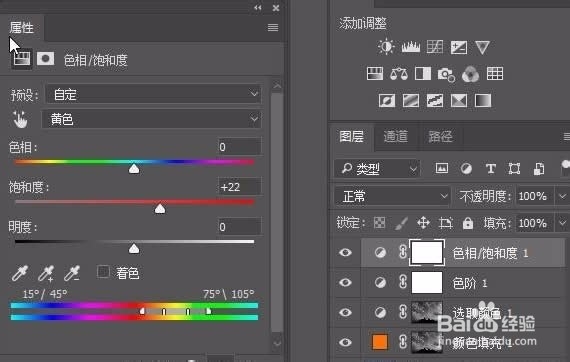This screenshot has width=570, height=362.
Task: Hide the 选取颜色 1 layer
Action: 345,312
